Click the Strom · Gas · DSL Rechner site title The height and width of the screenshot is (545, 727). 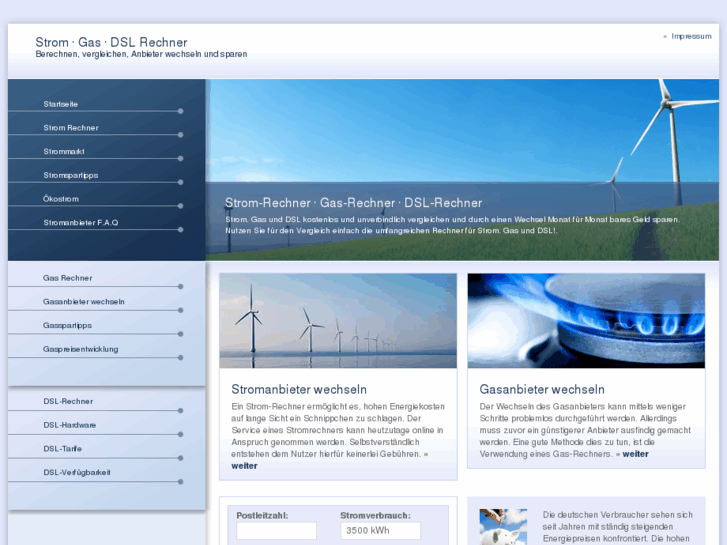pyautogui.click(x=111, y=42)
